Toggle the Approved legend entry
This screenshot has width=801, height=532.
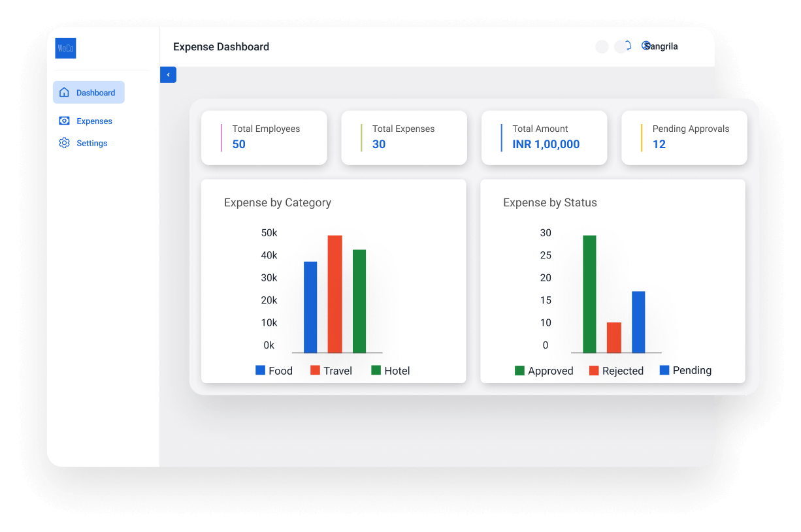(x=544, y=371)
